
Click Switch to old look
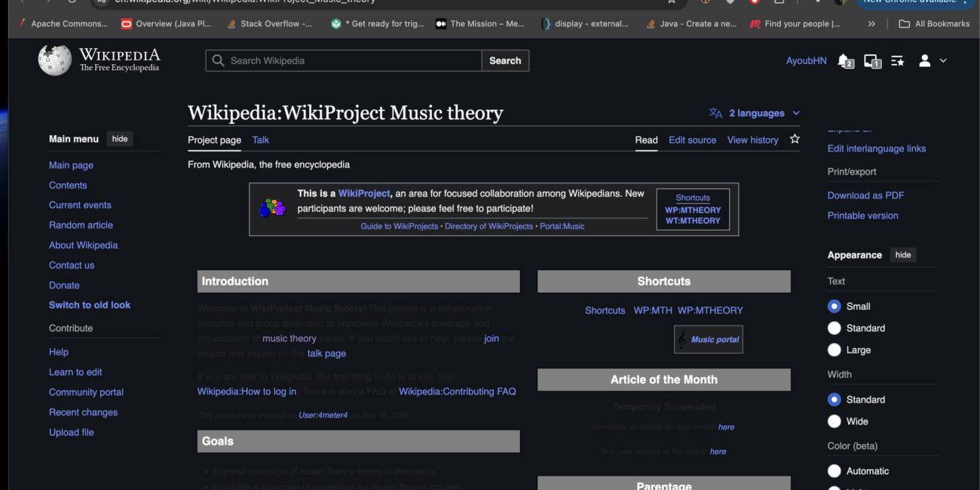coord(90,305)
